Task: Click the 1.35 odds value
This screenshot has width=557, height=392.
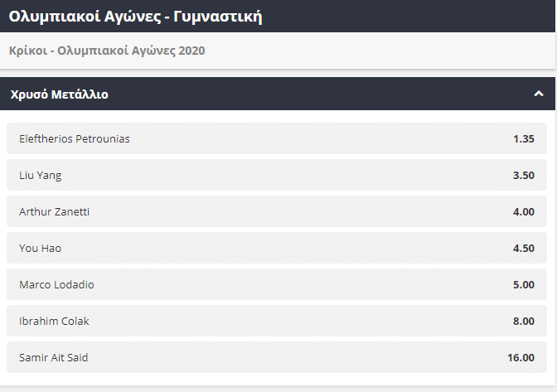Action: 524,138
